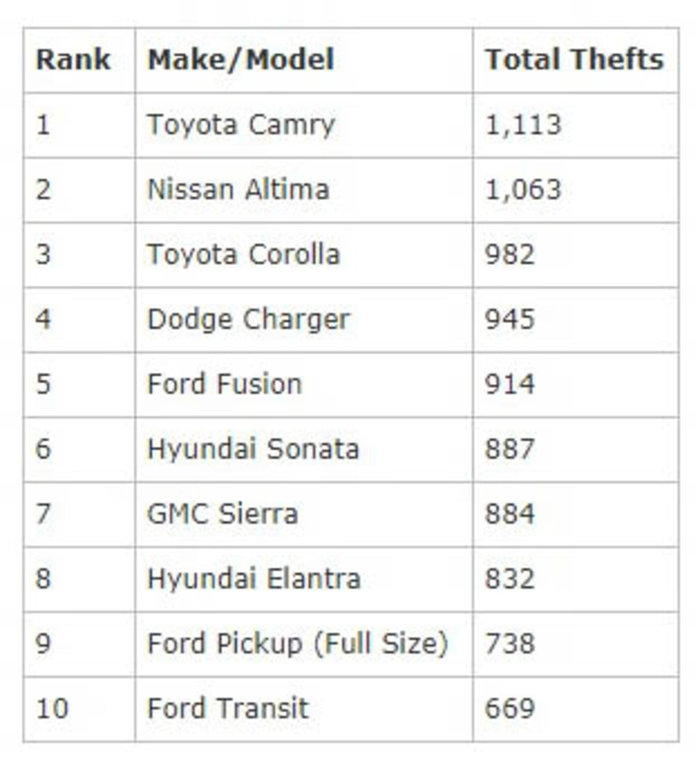Click the 1,063 thefts value

(x=523, y=190)
